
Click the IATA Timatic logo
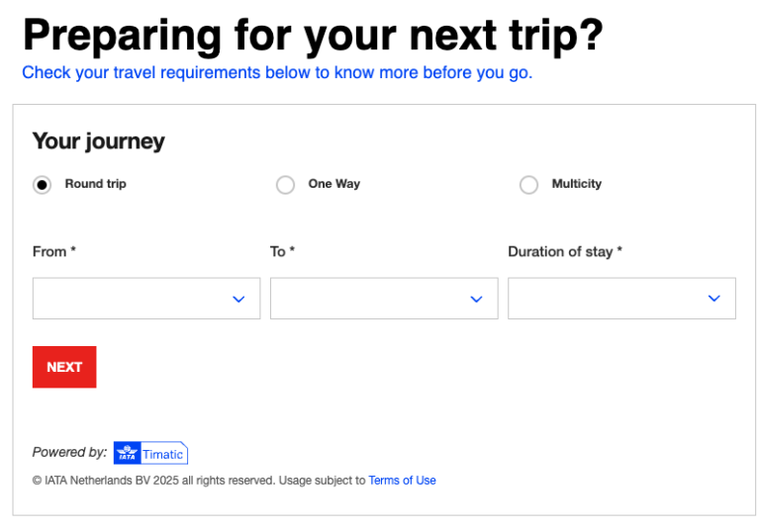(150, 453)
